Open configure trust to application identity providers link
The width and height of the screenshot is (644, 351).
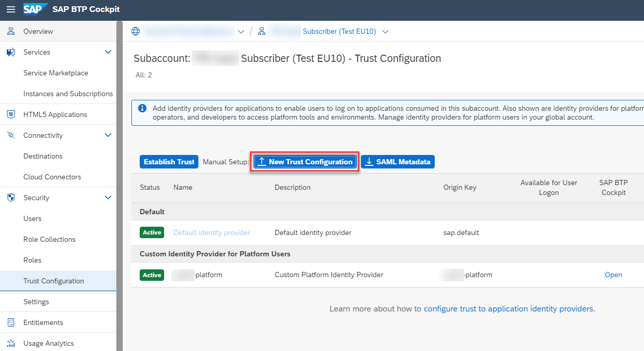[509, 308]
